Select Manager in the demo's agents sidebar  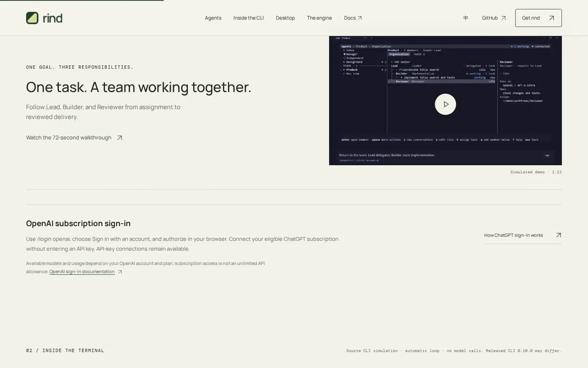(x=351, y=54)
